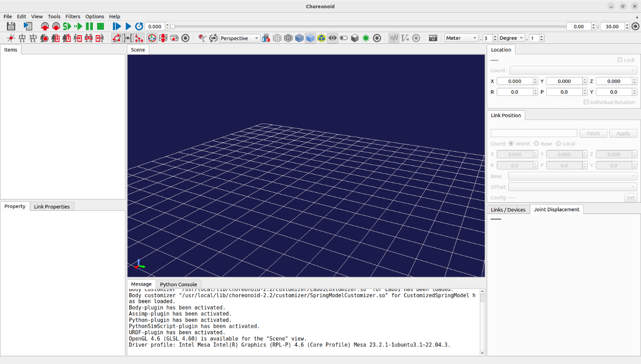The image size is (641, 364).
Task: Open the Degree angle unit dropdown
Action: 511,38
